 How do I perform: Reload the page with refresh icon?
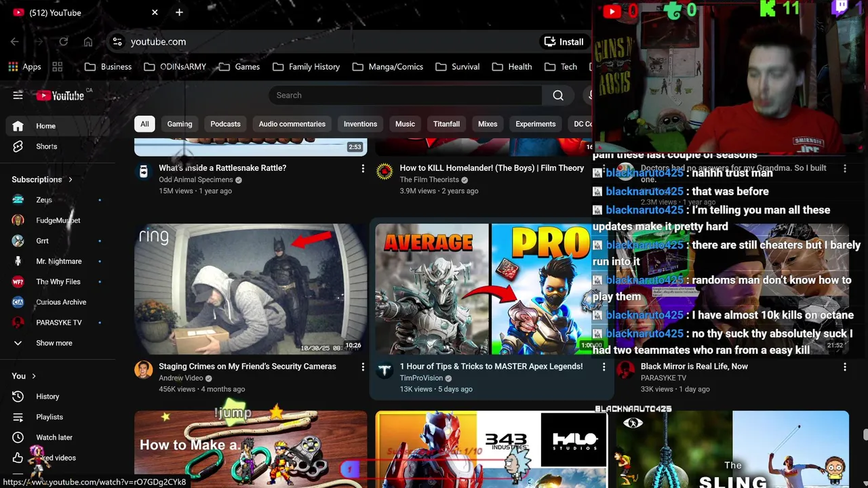click(64, 42)
